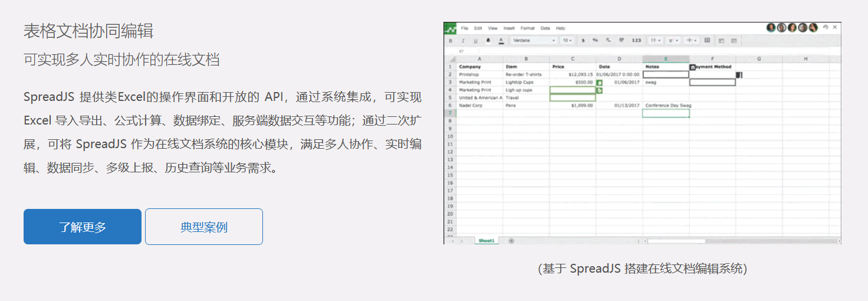Screen dimensions: 868x301
Task: Open the merge cells plus-shaped dropdown
Action: tap(691, 41)
